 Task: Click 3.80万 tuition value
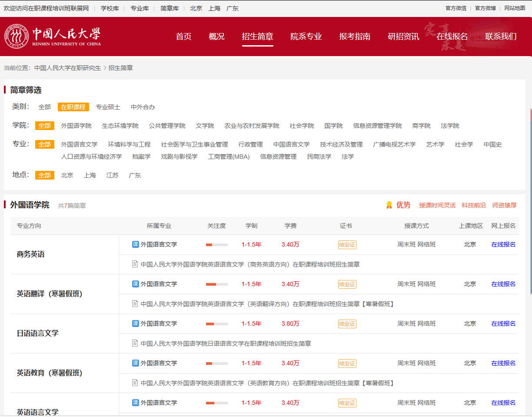290,324
